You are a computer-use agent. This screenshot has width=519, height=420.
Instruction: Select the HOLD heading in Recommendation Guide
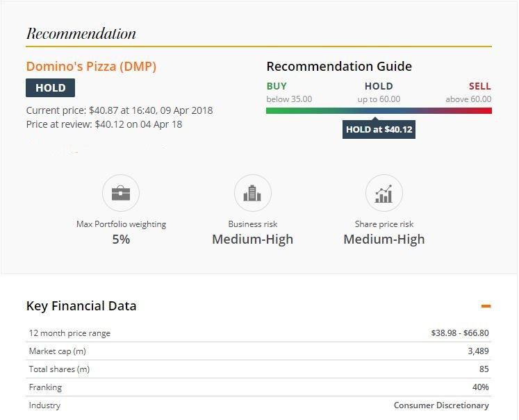click(379, 86)
